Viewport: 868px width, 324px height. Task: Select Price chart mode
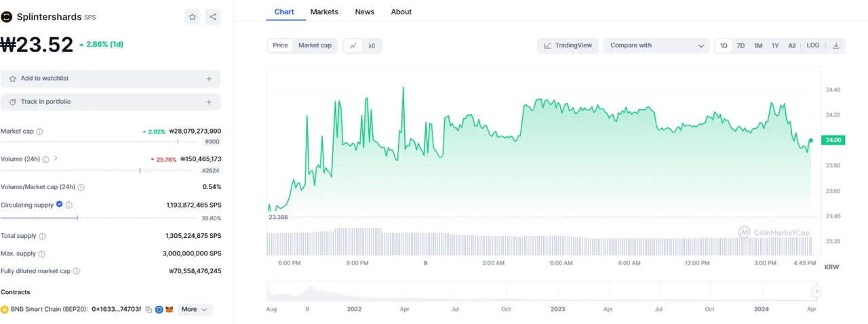pos(280,45)
